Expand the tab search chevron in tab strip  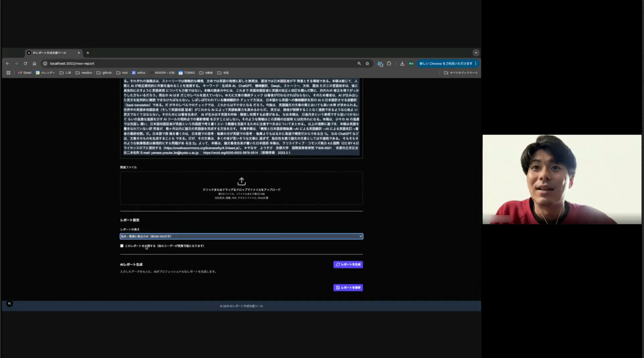point(476,53)
